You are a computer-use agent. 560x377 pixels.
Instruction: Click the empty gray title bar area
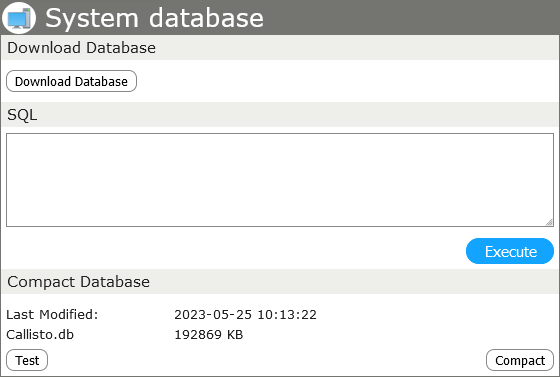(411, 17)
